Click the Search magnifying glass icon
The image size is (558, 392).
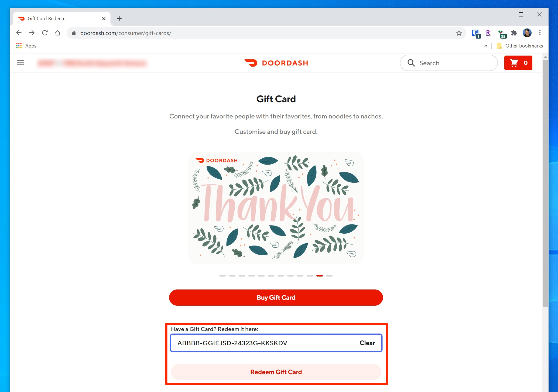coord(411,63)
